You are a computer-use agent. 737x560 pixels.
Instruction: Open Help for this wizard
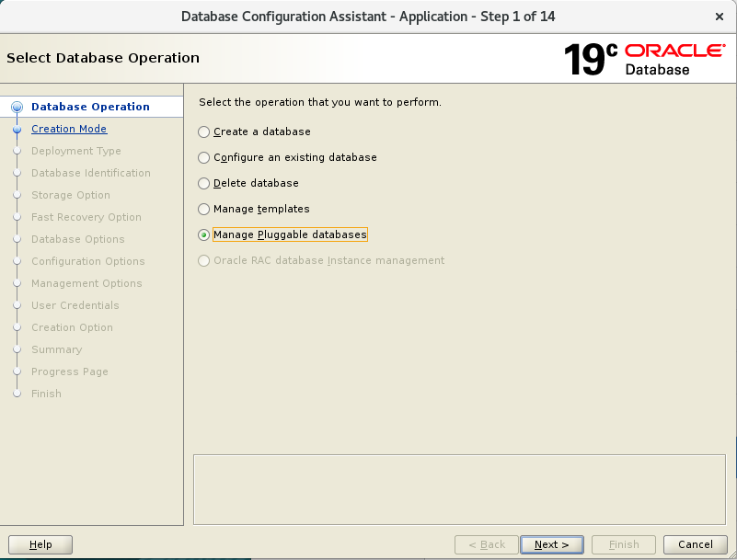pyautogui.click(x=40, y=544)
